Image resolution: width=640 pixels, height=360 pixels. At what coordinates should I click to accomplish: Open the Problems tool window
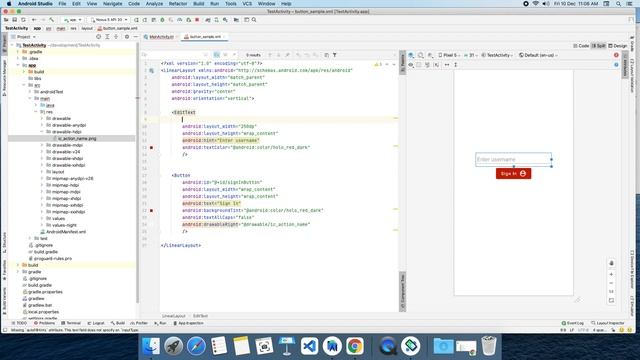tap(44, 323)
